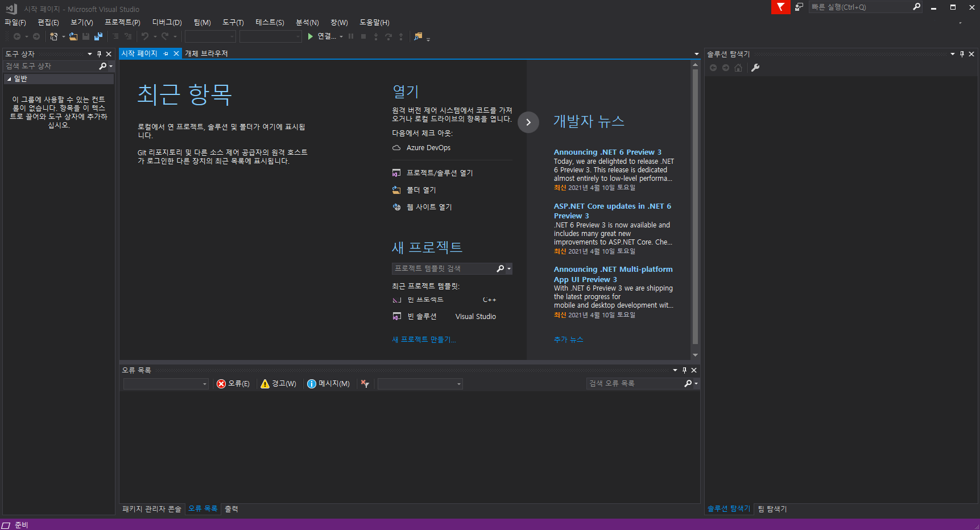Open ASP.NET Core updates news article

pyautogui.click(x=613, y=211)
